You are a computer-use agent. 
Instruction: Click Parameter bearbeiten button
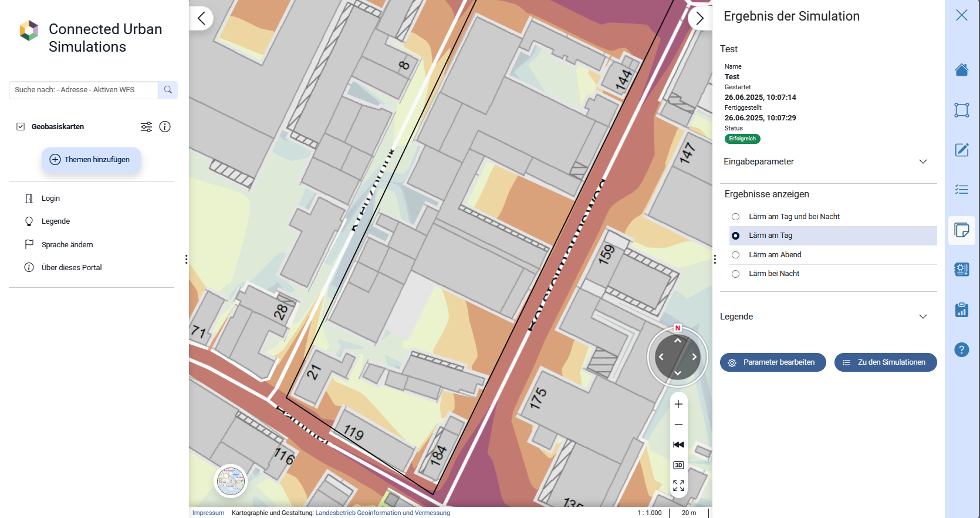[x=772, y=362]
